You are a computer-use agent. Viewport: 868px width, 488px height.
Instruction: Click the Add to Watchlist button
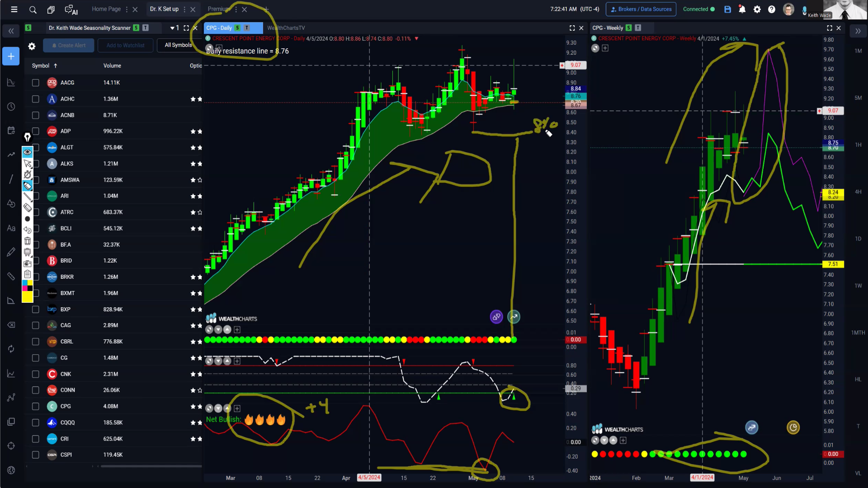[125, 45]
